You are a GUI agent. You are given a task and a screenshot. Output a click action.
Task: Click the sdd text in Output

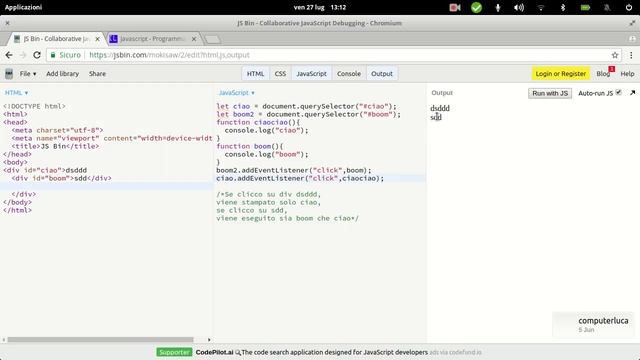point(436,117)
